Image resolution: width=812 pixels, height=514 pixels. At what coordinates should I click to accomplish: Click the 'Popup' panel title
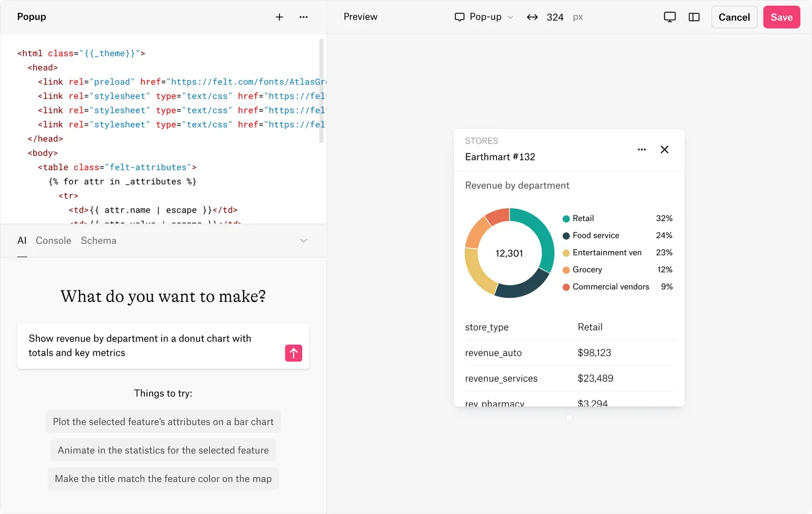(31, 17)
